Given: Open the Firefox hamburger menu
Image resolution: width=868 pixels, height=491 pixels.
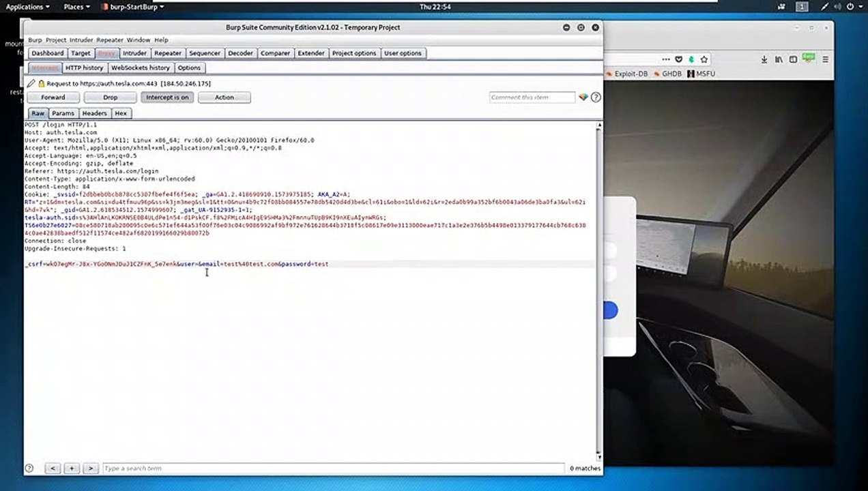Looking at the screenshot, I should (x=824, y=59).
